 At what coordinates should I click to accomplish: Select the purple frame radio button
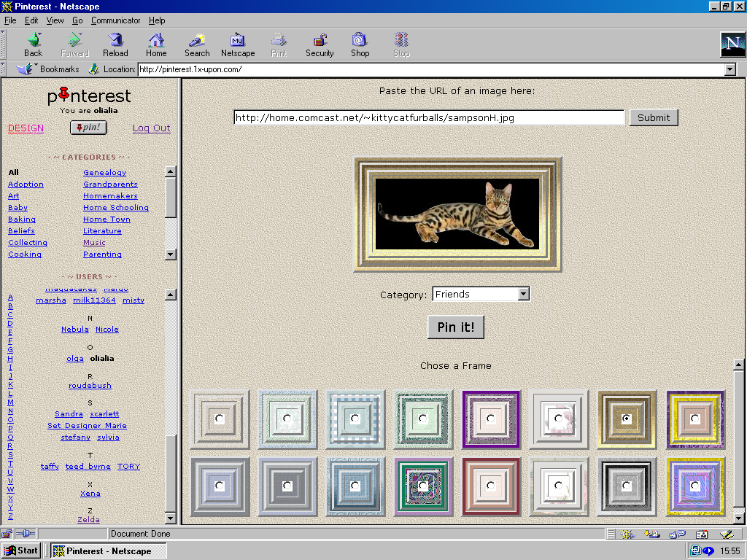tap(490, 419)
